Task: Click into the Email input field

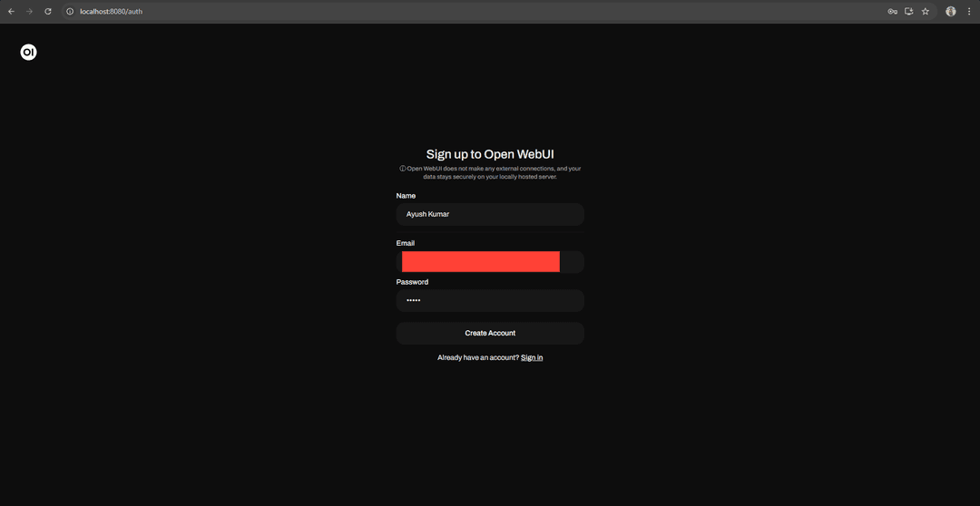Action: [x=490, y=262]
